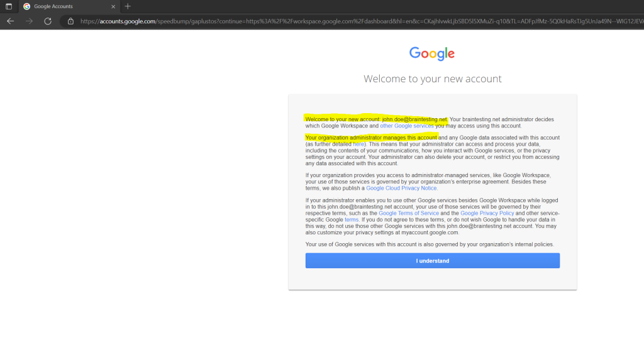644x360 pixels.
Task: Click the browser forward arrow
Action: click(x=29, y=21)
